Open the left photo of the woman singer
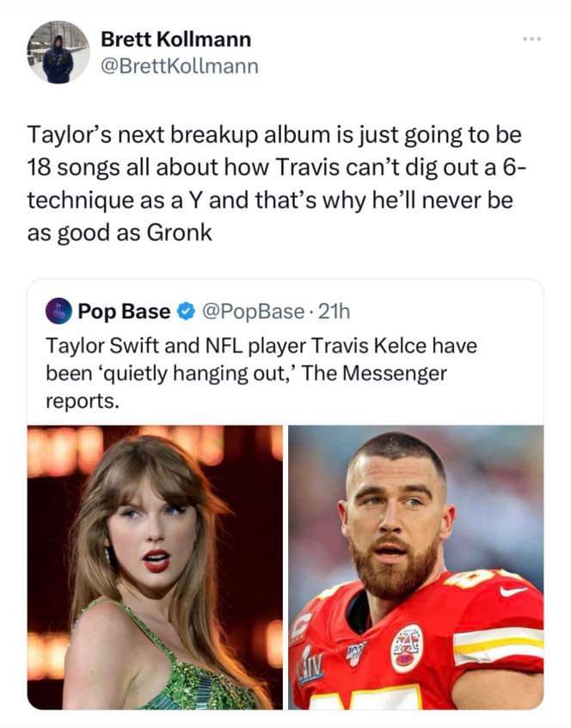This screenshot has width=571, height=728. point(156,567)
